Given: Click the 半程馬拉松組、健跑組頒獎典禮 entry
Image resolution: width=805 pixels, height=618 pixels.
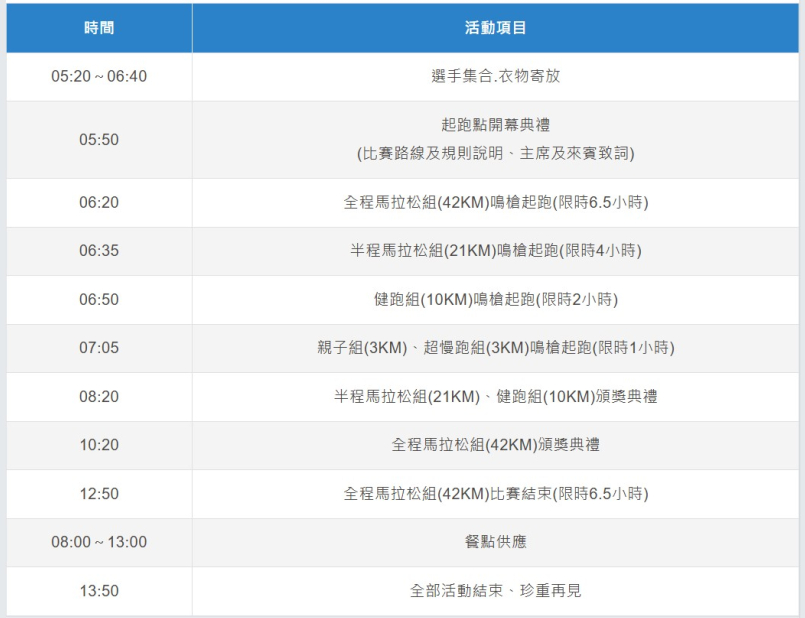Looking at the screenshot, I should (495, 396).
